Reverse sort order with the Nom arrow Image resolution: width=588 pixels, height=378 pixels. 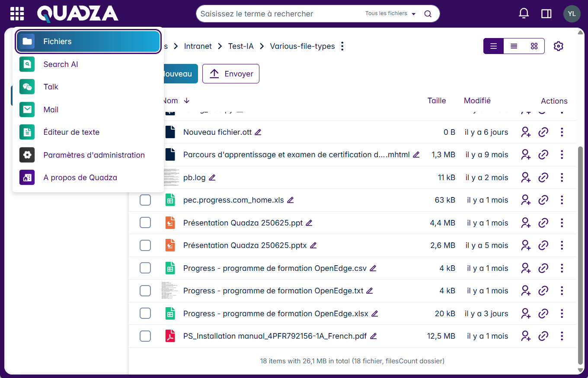coord(186,100)
